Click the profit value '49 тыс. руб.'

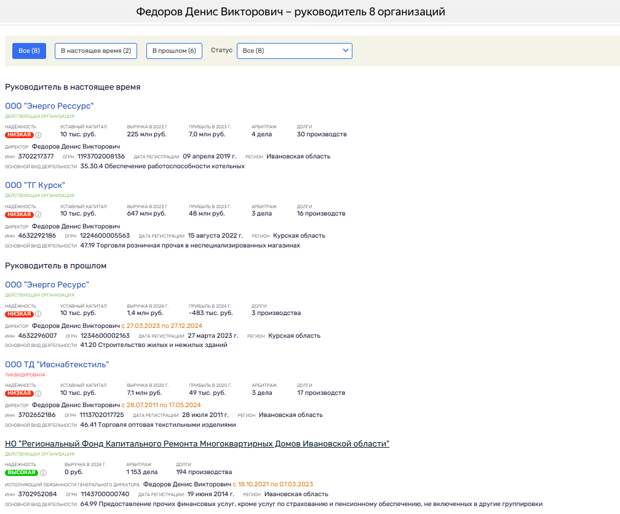pos(207,393)
